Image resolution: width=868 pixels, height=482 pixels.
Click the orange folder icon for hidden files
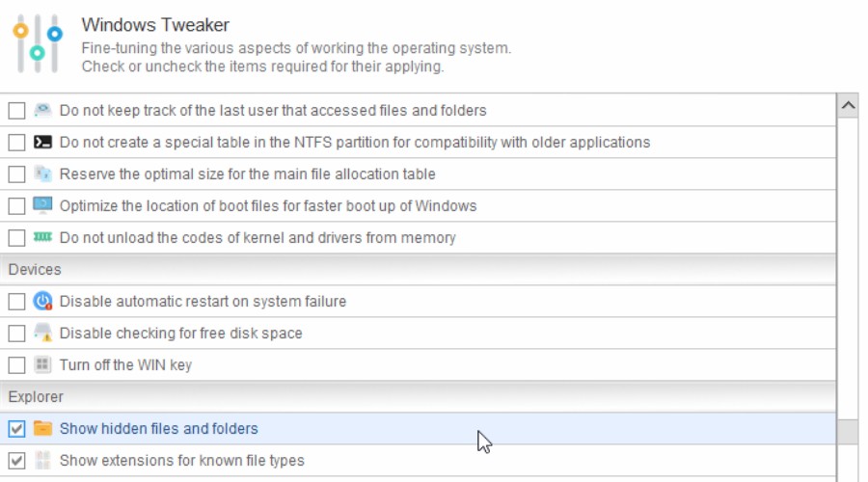point(42,428)
